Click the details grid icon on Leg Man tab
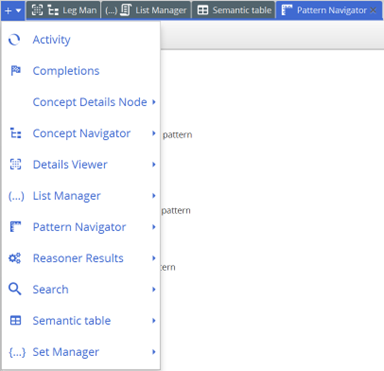Image resolution: width=384 pixels, height=371 pixels. [37, 10]
